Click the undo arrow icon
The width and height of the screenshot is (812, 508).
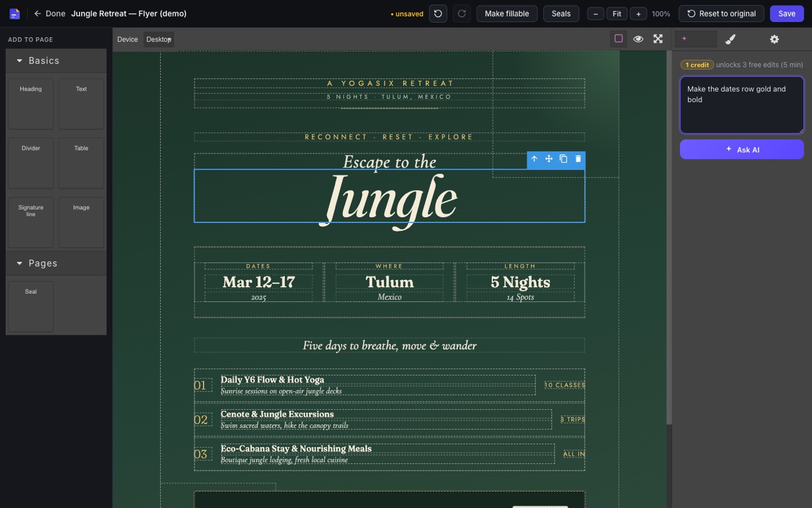(438, 13)
